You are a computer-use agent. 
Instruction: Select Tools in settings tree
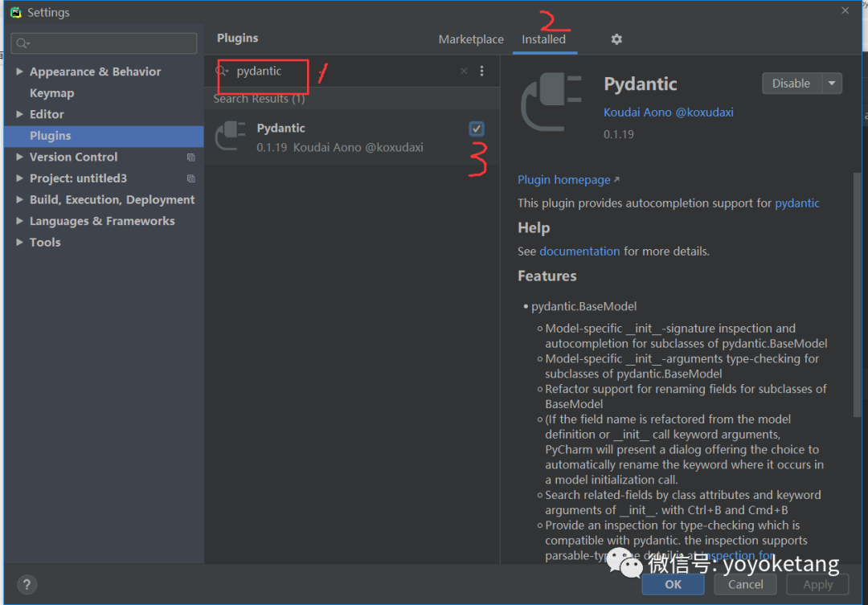(45, 242)
